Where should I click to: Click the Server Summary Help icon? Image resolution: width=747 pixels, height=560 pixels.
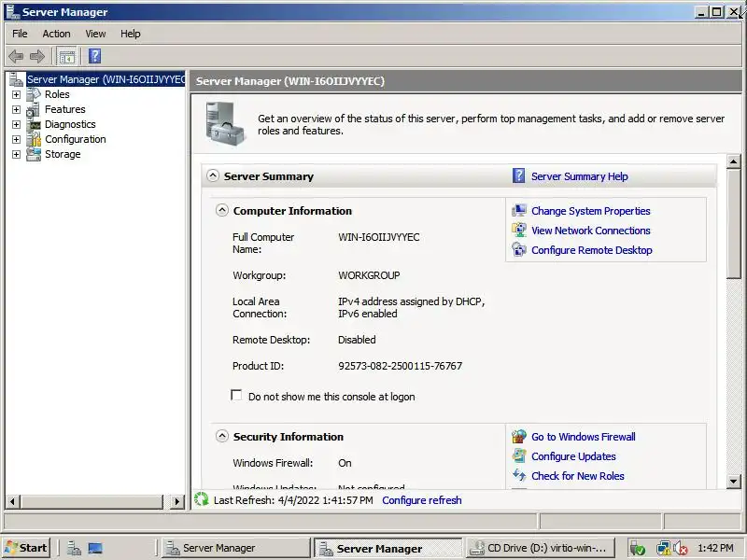tap(519, 176)
